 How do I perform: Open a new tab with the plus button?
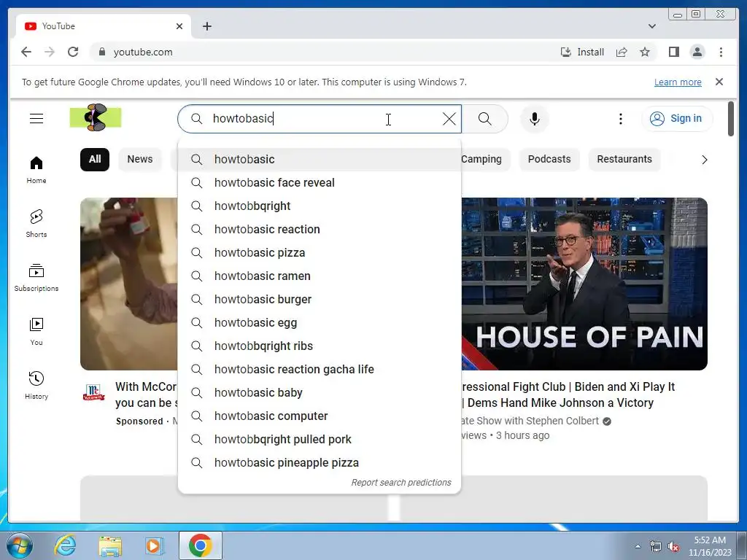click(206, 26)
